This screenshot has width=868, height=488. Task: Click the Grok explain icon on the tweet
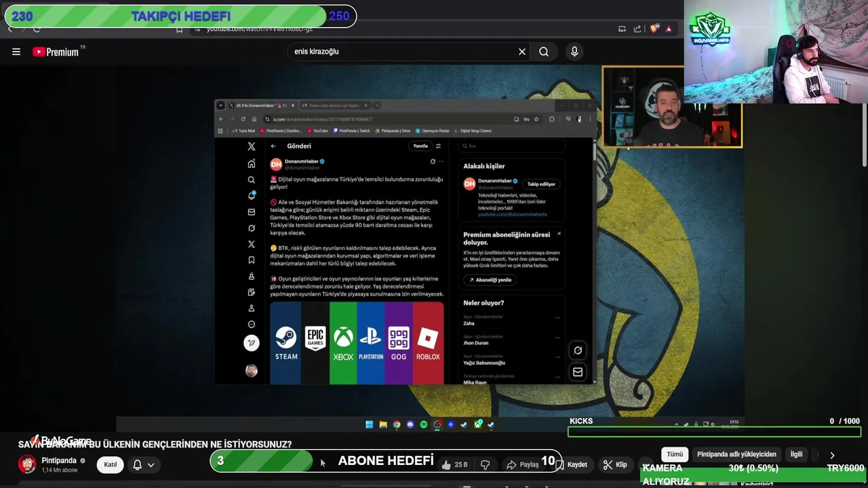(x=433, y=161)
